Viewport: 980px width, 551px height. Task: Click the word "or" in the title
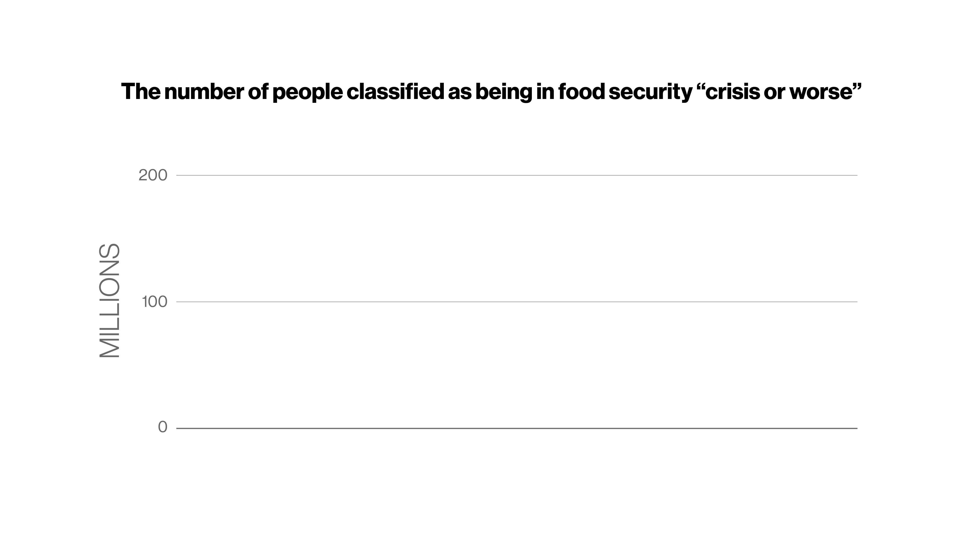[774, 92]
